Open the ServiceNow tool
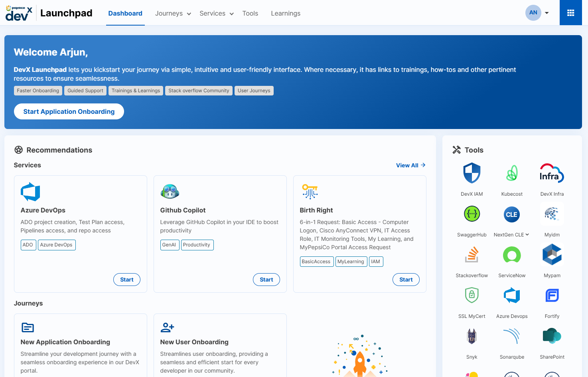Image resolution: width=588 pixels, height=377 pixels. tap(512, 255)
